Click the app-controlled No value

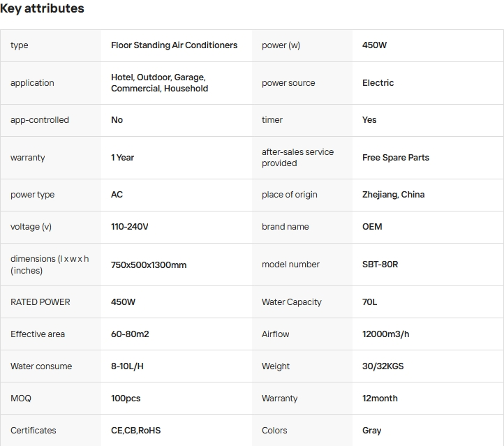click(x=117, y=120)
